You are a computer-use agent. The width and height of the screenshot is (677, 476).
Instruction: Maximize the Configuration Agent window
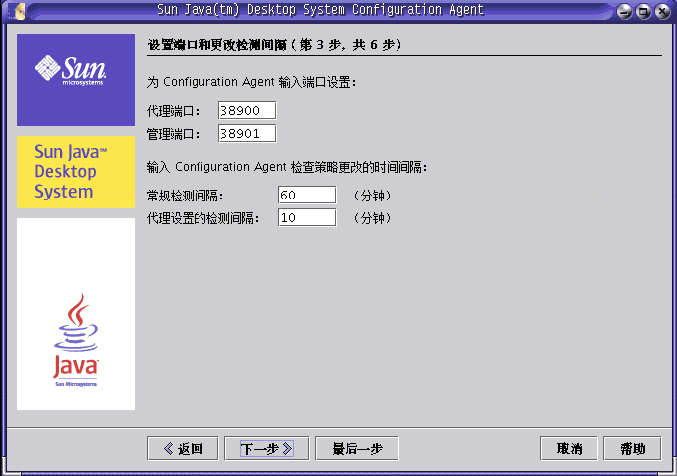643,11
